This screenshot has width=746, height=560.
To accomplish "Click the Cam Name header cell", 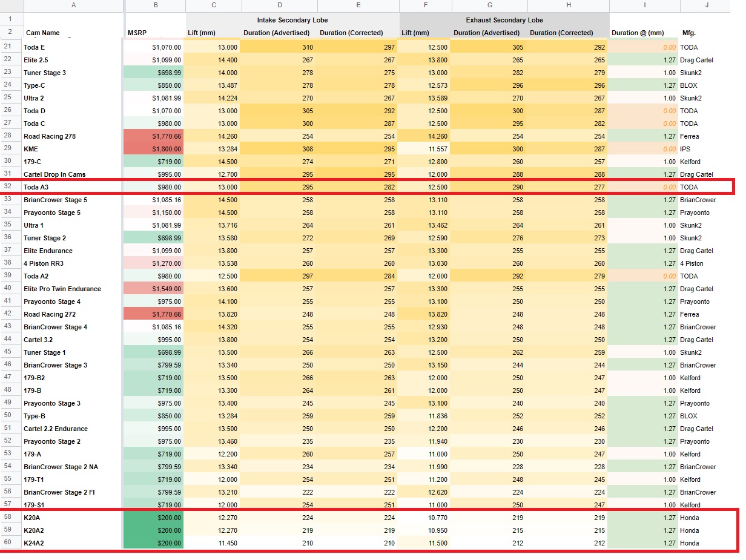I will [x=73, y=33].
